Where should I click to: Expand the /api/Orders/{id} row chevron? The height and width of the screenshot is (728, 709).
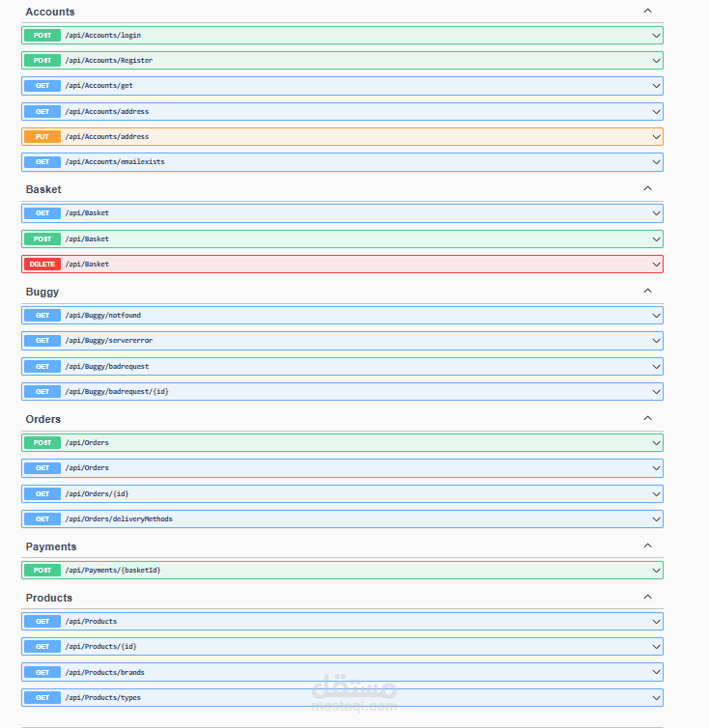656,494
